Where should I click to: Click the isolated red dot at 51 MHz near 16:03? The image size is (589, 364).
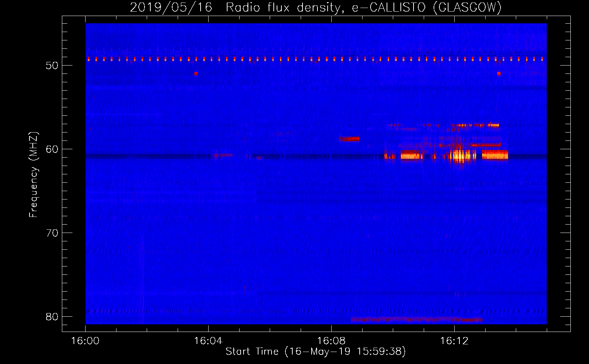pos(196,74)
